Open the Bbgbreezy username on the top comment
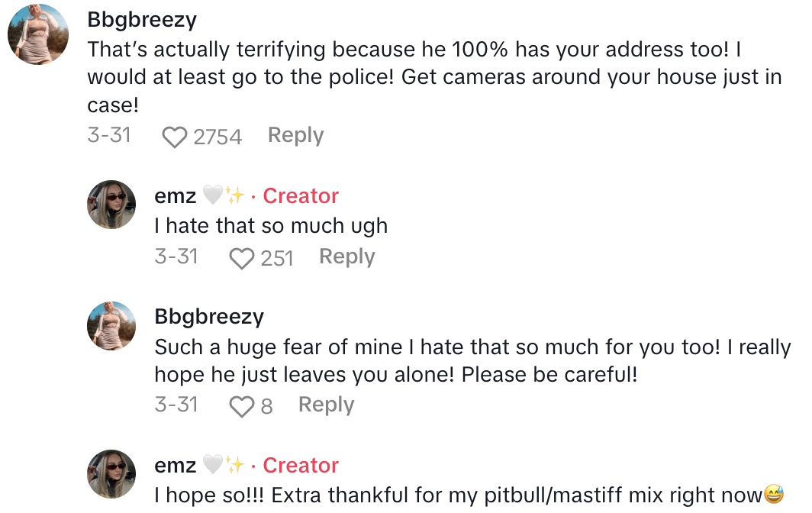This screenshot has height=513, width=812. pos(142,19)
